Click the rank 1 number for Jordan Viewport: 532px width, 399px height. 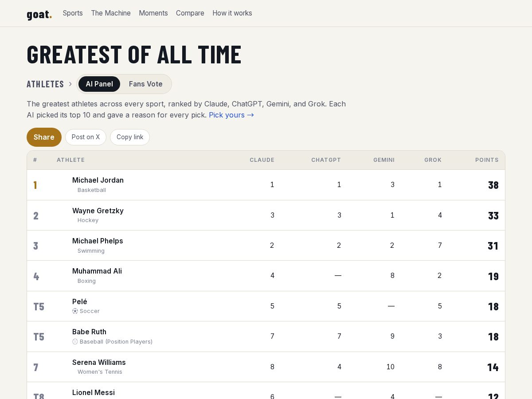pos(35,185)
